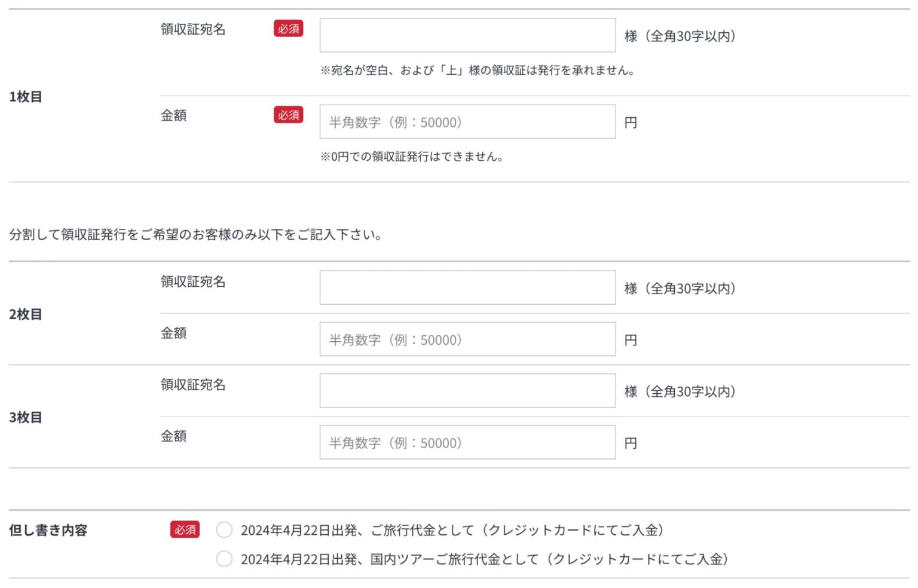Screen dimensions: 918x588
Task: Click the 必須 badge beside 但し書き内容
Action: [x=184, y=529]
